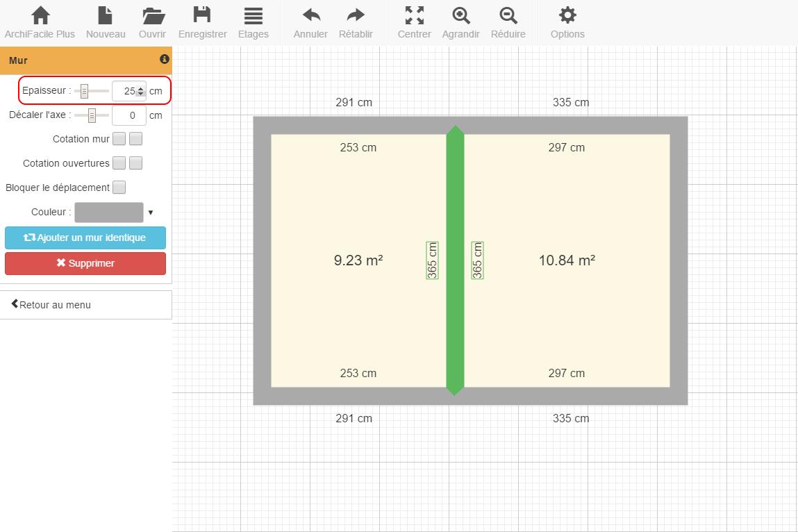Image resolution: width=798 pixels, height=532 pixels.
Task: Create a new plan with Nouveau
Action: coord(105,16)
